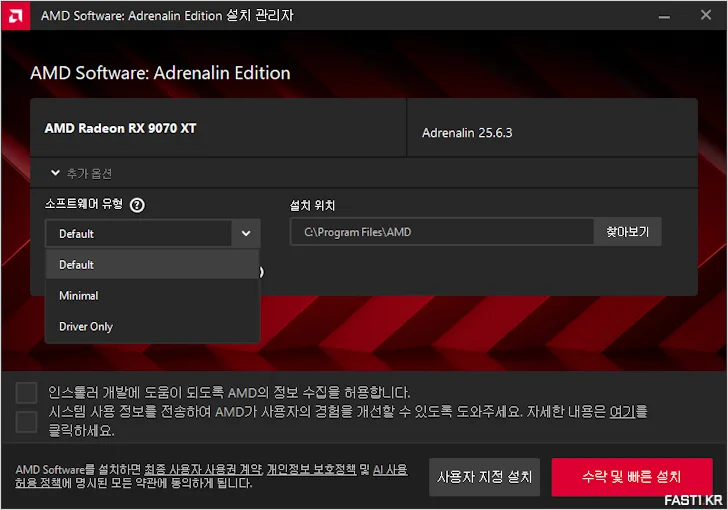Viewport: 728px width, 510px height.
Task: Click the AMD Radeon RX 9070 XT text
Action: pos(120,128)
